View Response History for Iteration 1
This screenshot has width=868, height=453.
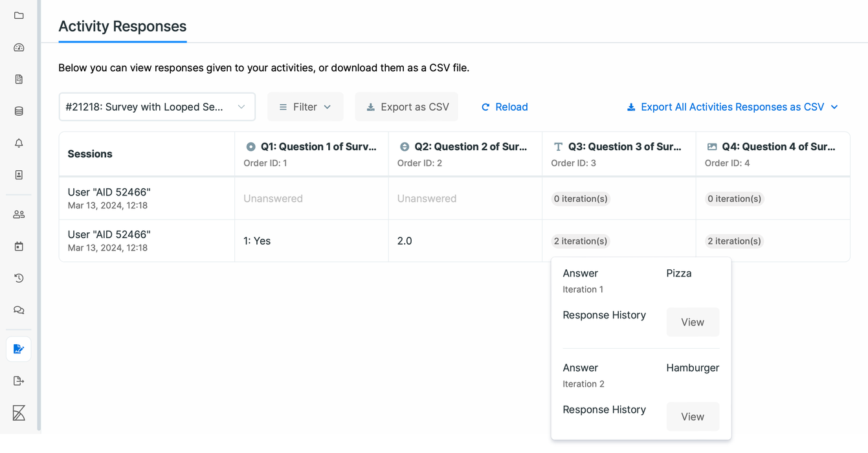(693, 322)
